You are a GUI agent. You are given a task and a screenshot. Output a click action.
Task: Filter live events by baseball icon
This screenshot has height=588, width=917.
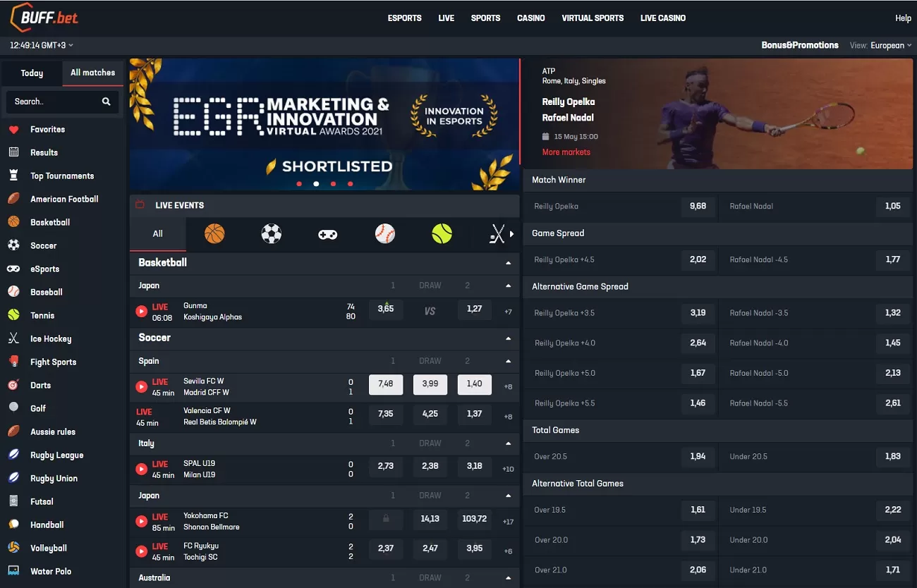[385, 233]
